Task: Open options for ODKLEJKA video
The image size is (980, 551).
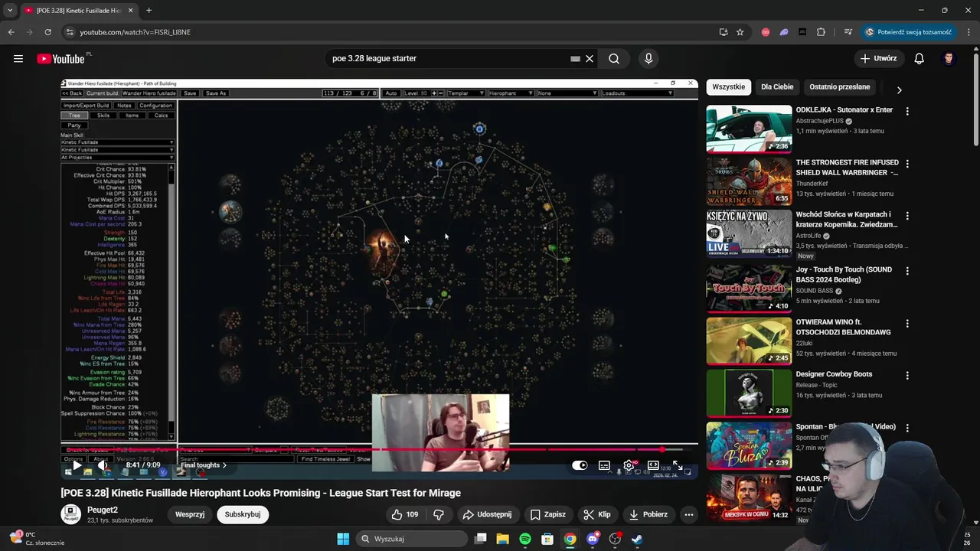Action: coord(907,111)
